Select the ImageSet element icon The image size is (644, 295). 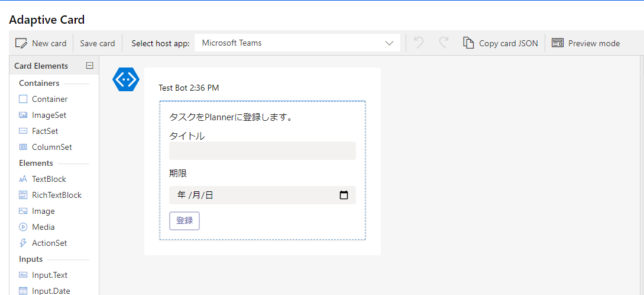[x=23, y=115]
